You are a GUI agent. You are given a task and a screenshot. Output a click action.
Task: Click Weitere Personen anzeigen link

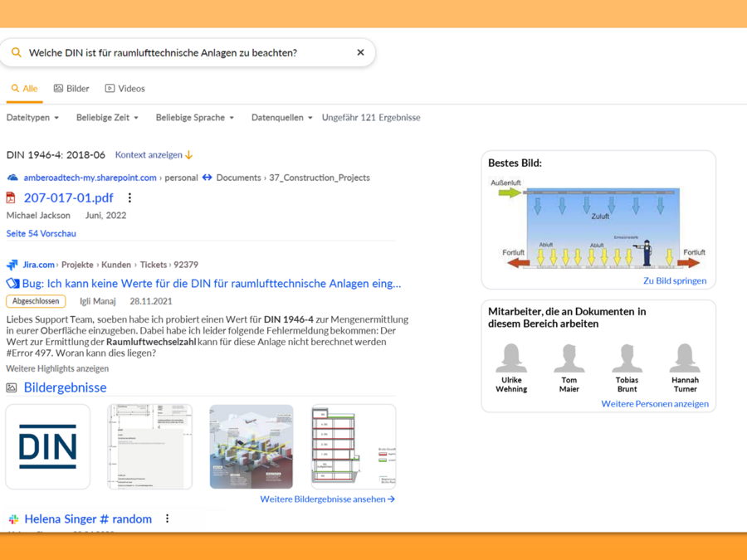point(655,404)
